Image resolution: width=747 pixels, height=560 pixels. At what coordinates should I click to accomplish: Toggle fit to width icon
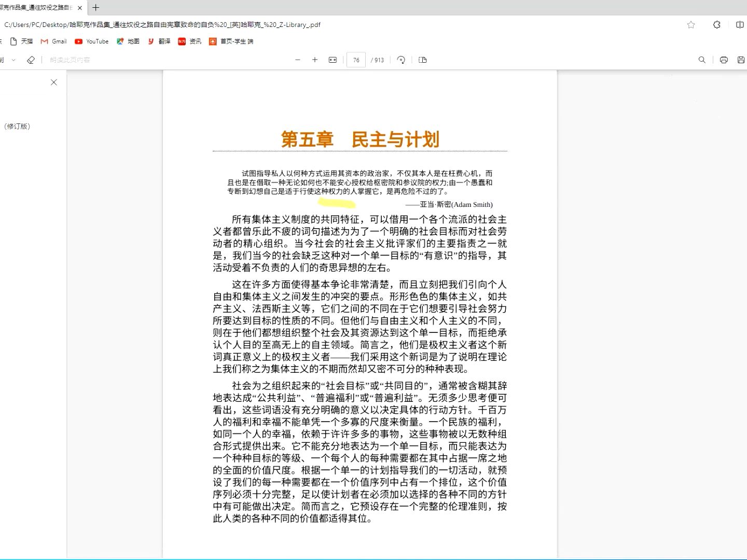click(333, 60)
